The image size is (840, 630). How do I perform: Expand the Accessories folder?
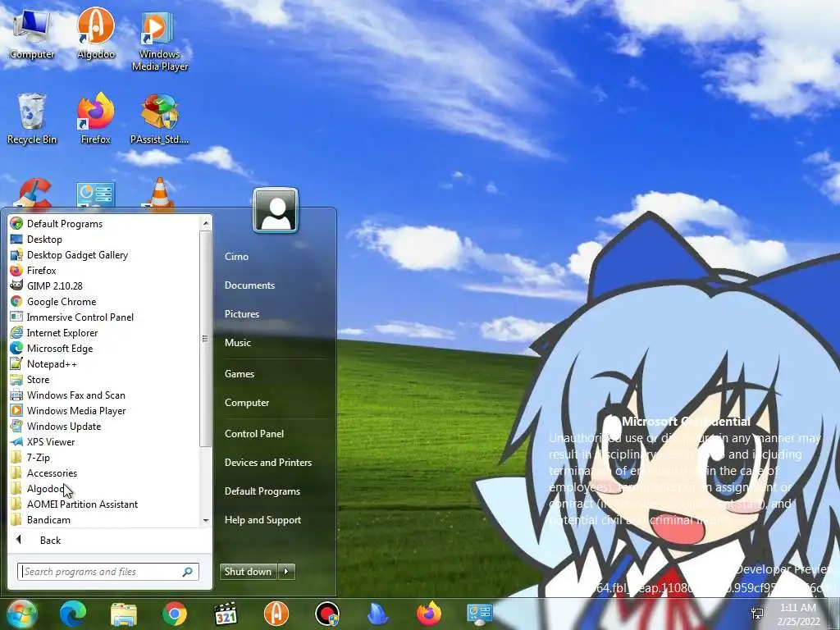pos(104,472)
